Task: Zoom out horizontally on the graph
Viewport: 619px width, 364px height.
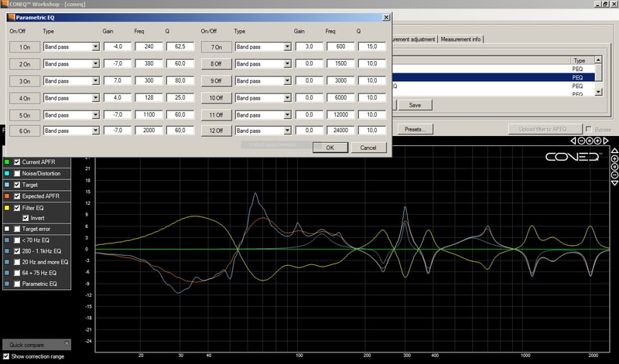Action: coord(581,141)
